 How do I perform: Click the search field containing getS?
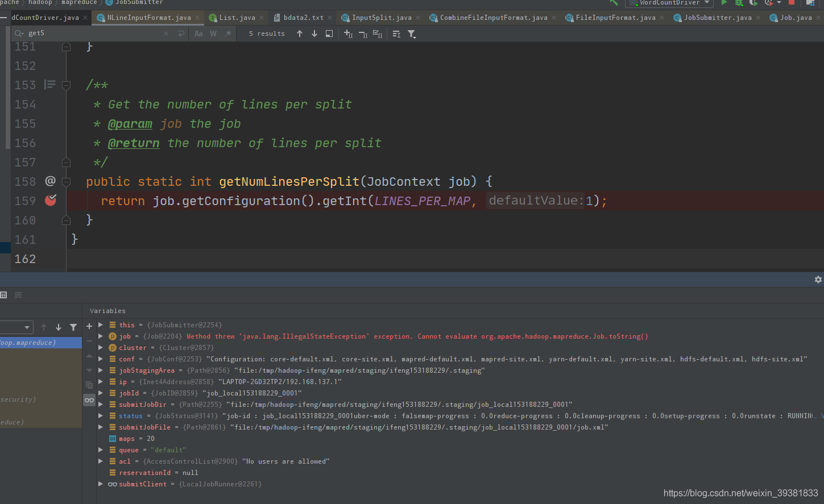[x=94, y=34]
